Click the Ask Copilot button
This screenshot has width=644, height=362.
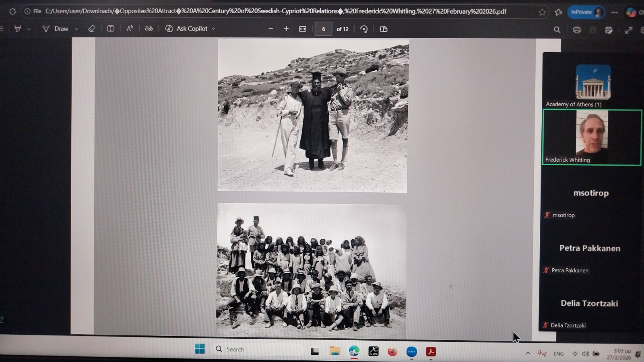(x=187, y=29)
